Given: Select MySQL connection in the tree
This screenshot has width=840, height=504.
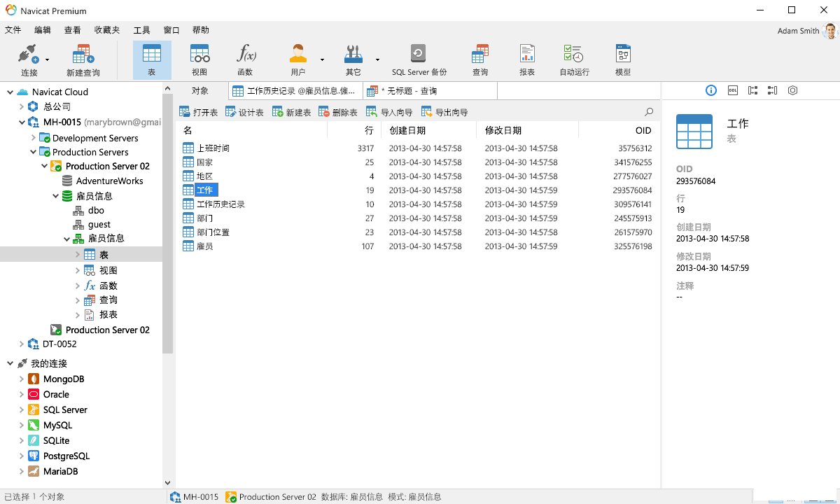Looking at the screenshot, I should pyautogui.click(x=57, y=425).
